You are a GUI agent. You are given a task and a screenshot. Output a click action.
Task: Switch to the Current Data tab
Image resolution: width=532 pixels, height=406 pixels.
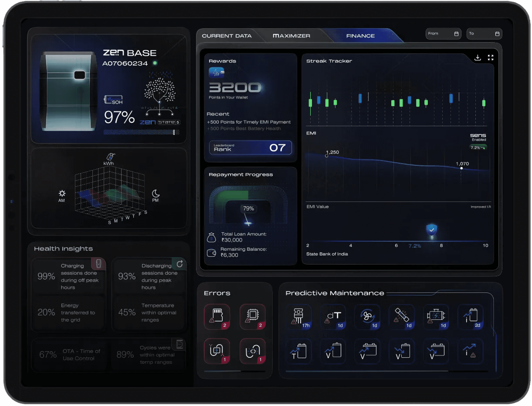pos(227,36)
